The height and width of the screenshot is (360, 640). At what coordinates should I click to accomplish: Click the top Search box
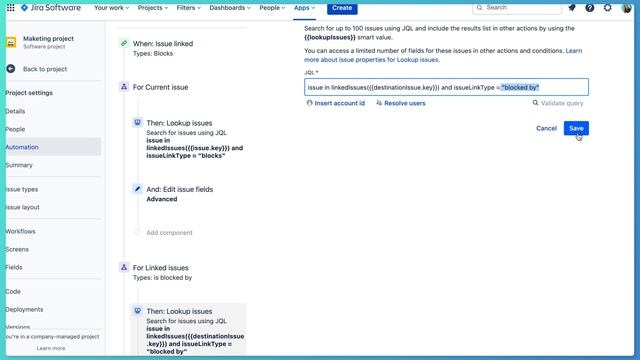[517, 8]
